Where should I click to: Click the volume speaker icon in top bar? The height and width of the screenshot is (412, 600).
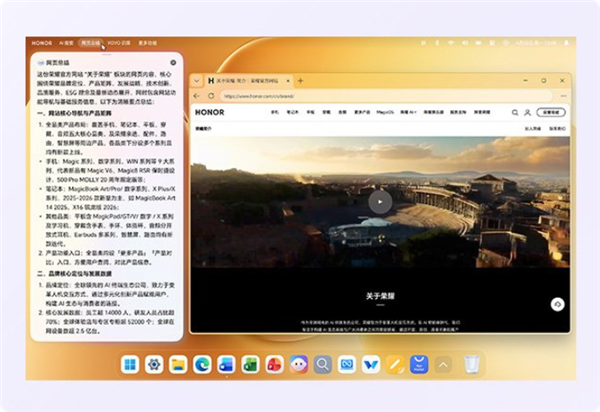[465, 43]
